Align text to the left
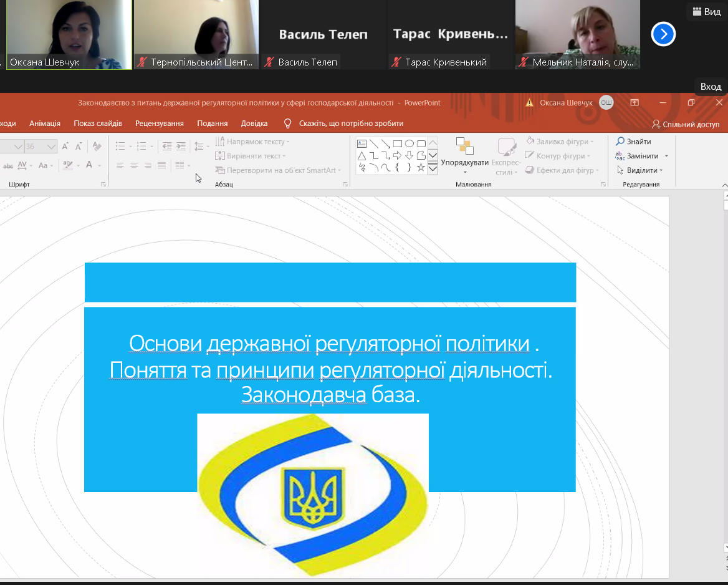This screenshot has height=585, width=728. tap(120, 165)
